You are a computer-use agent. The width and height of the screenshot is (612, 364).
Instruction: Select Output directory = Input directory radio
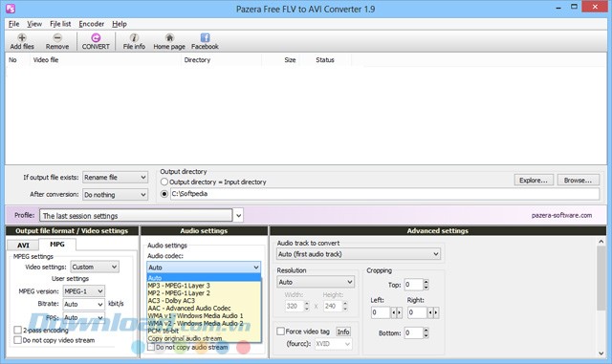pyautogui.click(x=164, y=182)
